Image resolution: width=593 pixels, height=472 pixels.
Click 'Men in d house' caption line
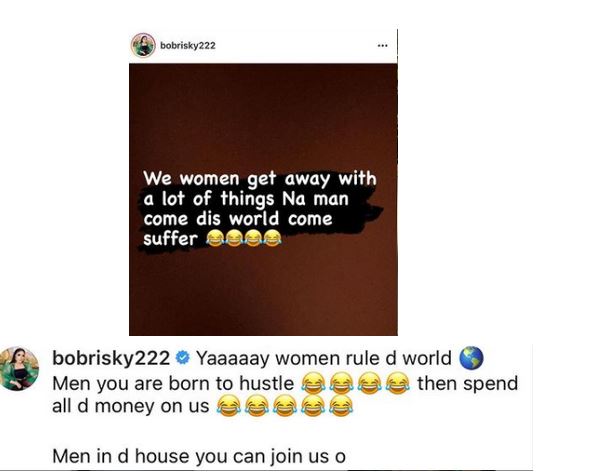pos(199,456)
